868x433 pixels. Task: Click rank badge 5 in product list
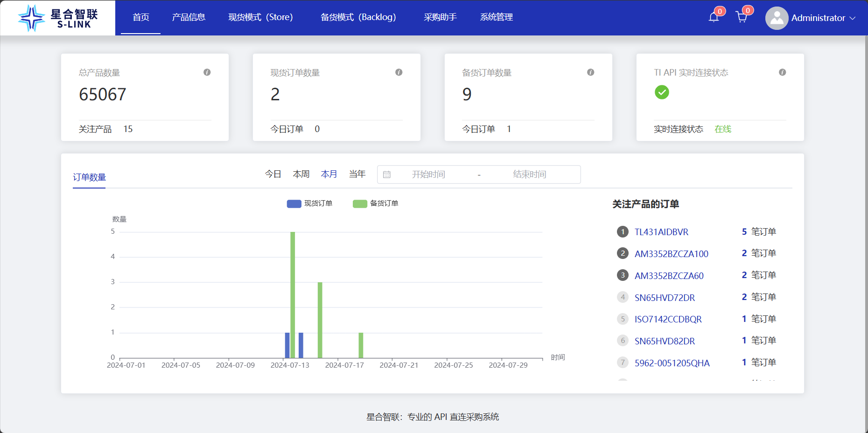point(623,319)
